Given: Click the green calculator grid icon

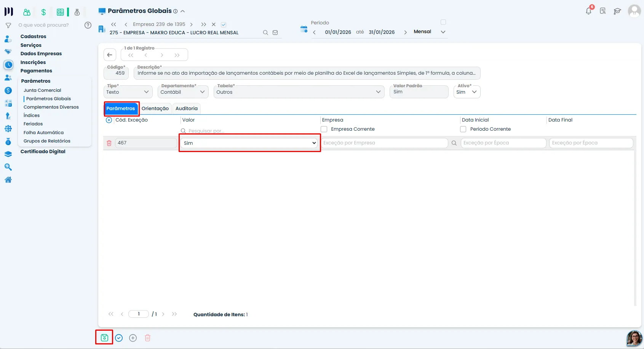Looking at the screenshot, I should 60,12.
